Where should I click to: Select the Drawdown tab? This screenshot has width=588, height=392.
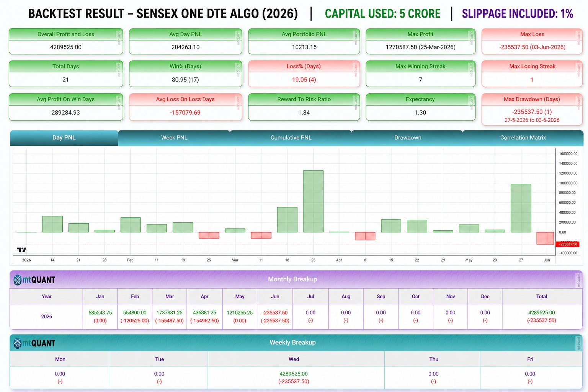[408, 138]
